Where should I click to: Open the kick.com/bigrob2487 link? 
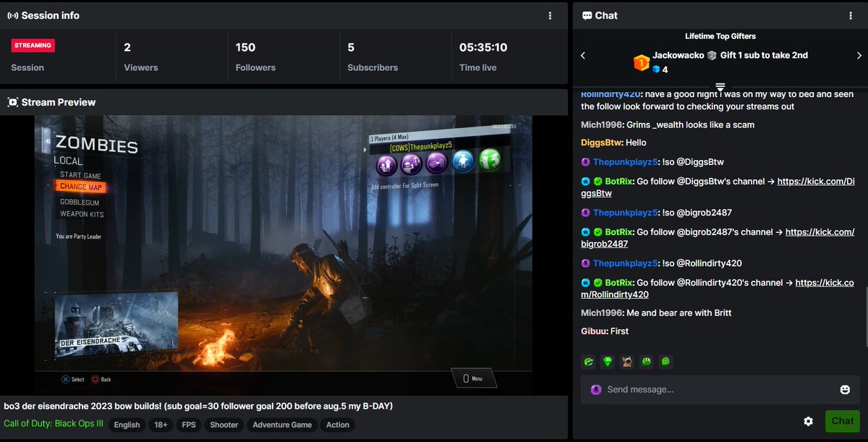820,232
